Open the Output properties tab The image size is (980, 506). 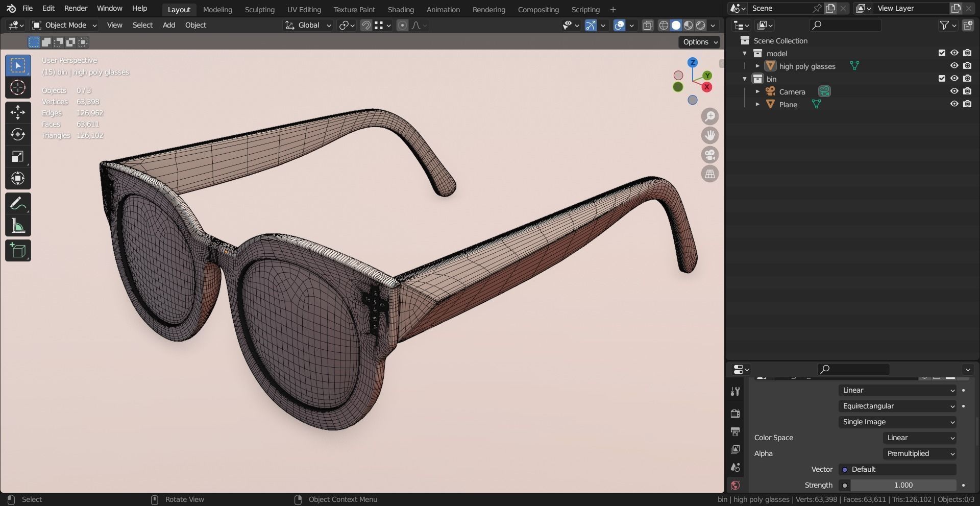[x=735, y=431]
